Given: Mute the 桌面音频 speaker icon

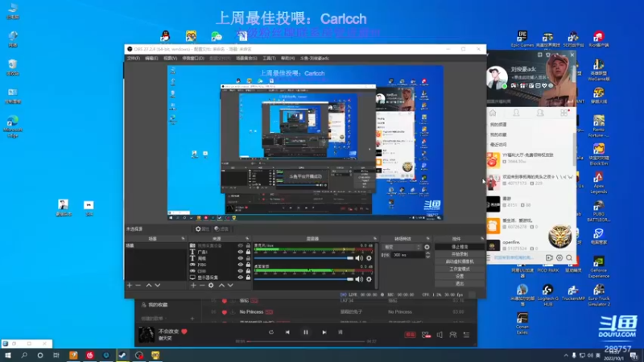Looking at the screenshot, I should [x=359, y=279].
